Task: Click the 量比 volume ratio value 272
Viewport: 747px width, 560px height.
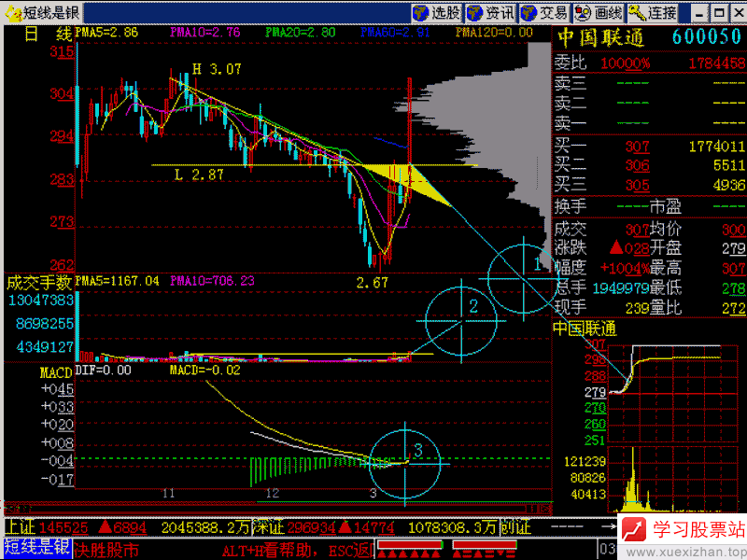Action: (734, 308)
